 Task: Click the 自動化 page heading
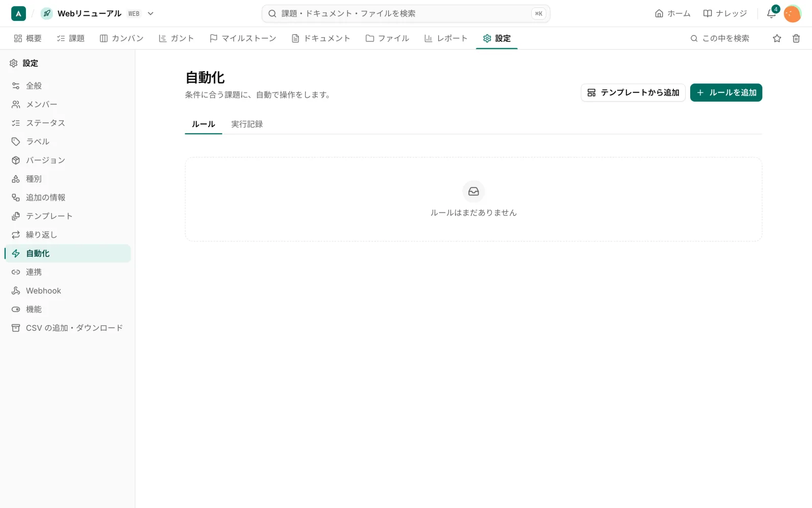click(x=205, y=78)
